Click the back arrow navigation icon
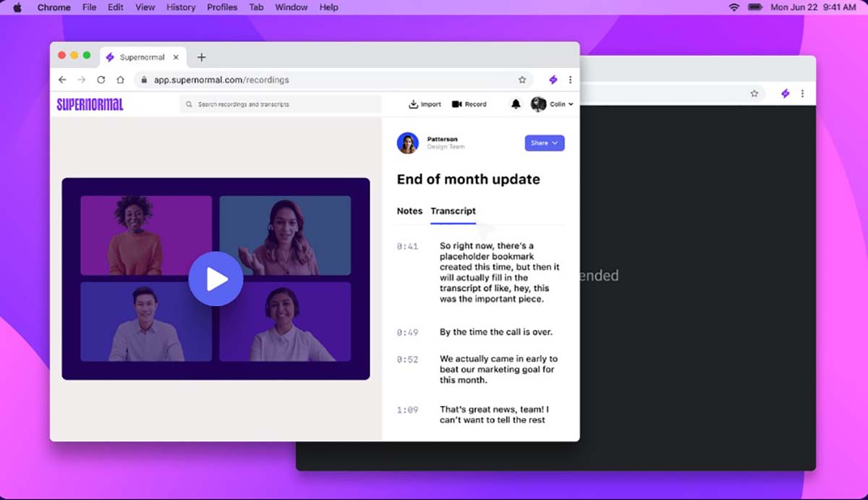Screen dimensions: 868x500 (x=63, y=80)
